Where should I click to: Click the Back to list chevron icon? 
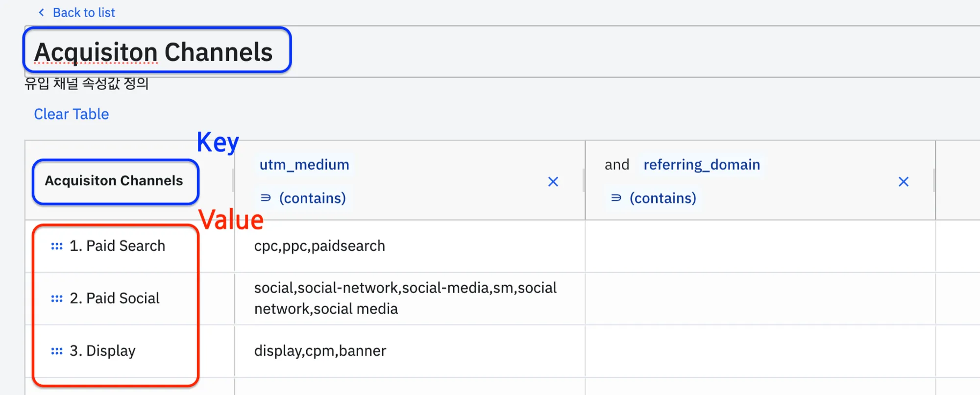(x=42, y=12)
